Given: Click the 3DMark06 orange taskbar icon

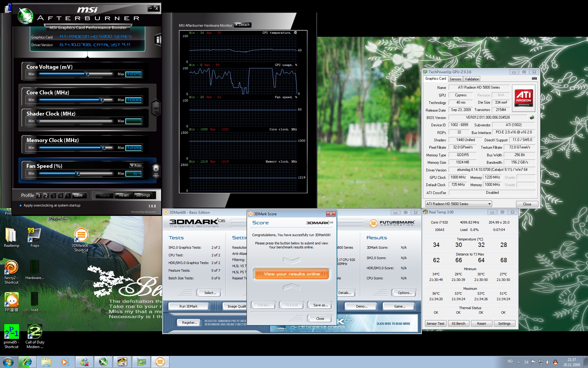Looking at the screenshot, I should 160,362.
